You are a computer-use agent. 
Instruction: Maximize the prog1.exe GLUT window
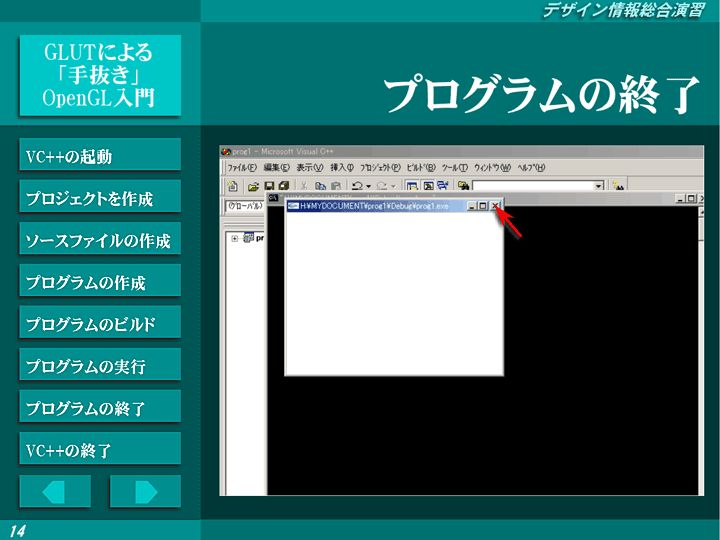[483, 206]
